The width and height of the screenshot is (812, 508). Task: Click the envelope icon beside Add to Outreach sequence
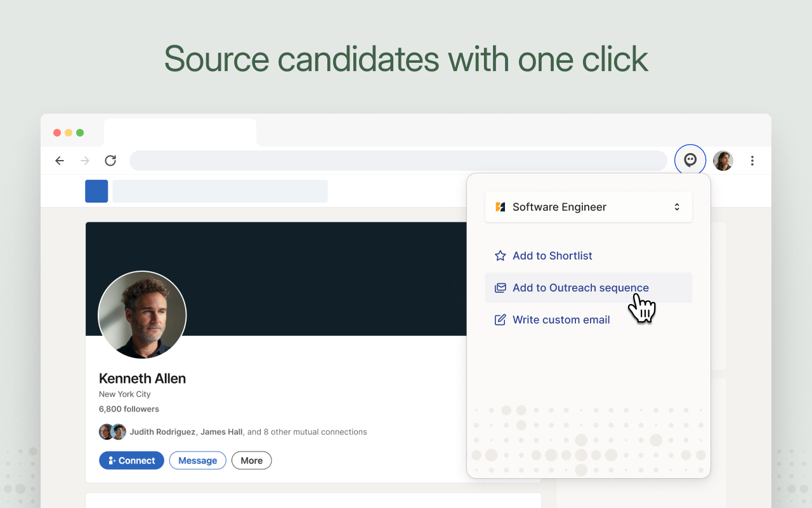(x=500, y=287)
